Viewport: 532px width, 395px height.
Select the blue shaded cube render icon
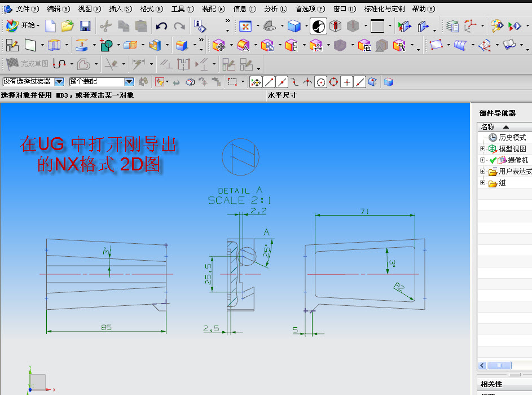point(294,26)
